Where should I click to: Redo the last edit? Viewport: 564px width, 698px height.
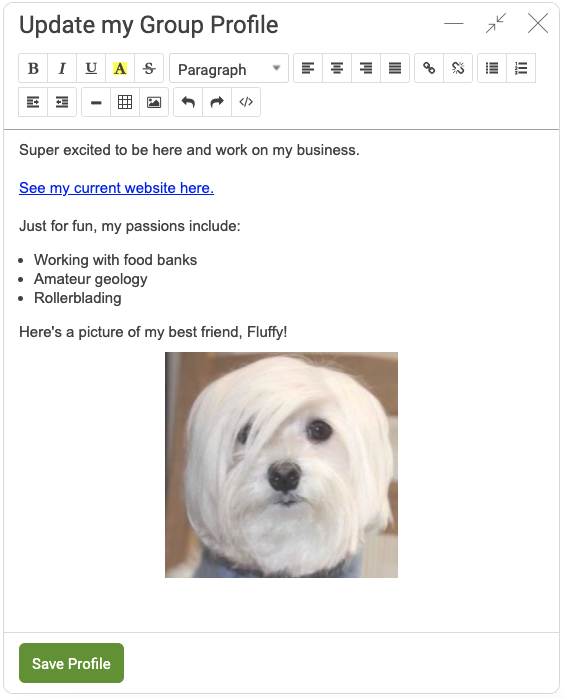[x=217, y=102]
